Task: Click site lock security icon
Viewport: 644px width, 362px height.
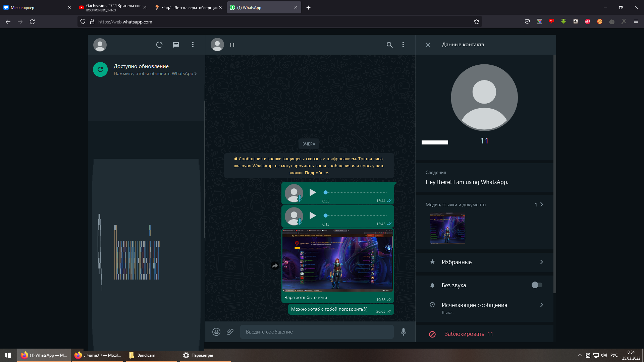Action: pos(92,21)
